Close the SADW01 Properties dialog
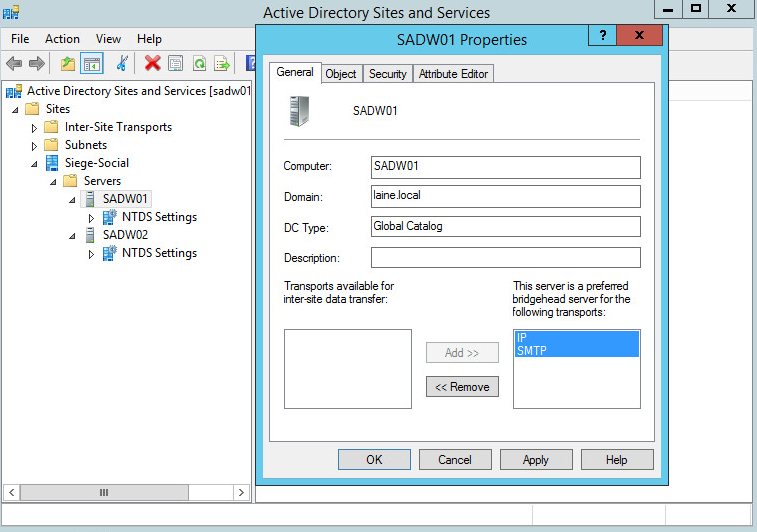The height and width of the screenshot is (532, 757). point(639,35)
